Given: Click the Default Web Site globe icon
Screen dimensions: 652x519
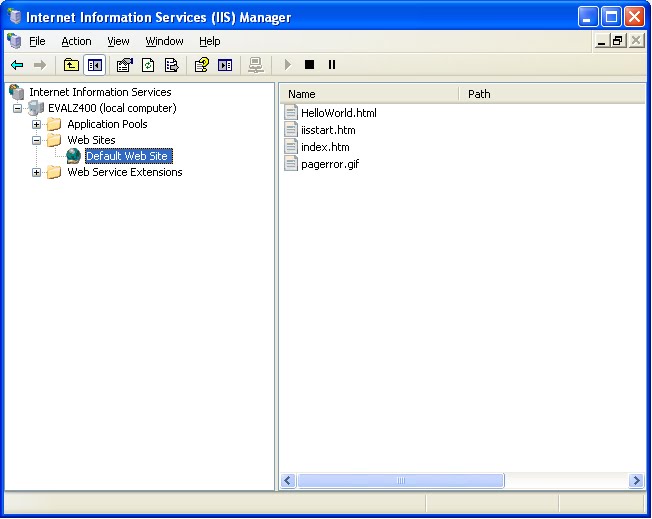Looking at the screenshot, I should (74, 156).
